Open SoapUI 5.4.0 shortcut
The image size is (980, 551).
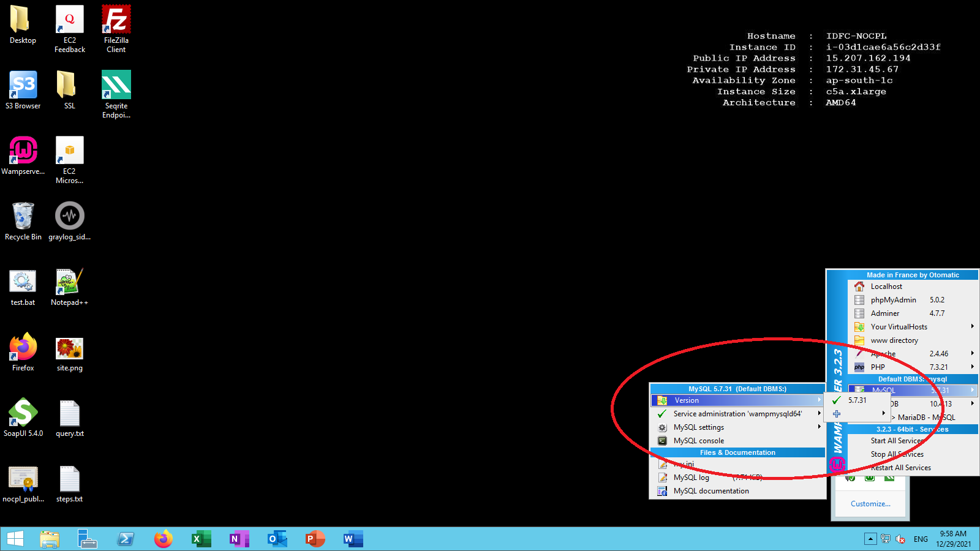coord(23,418)
